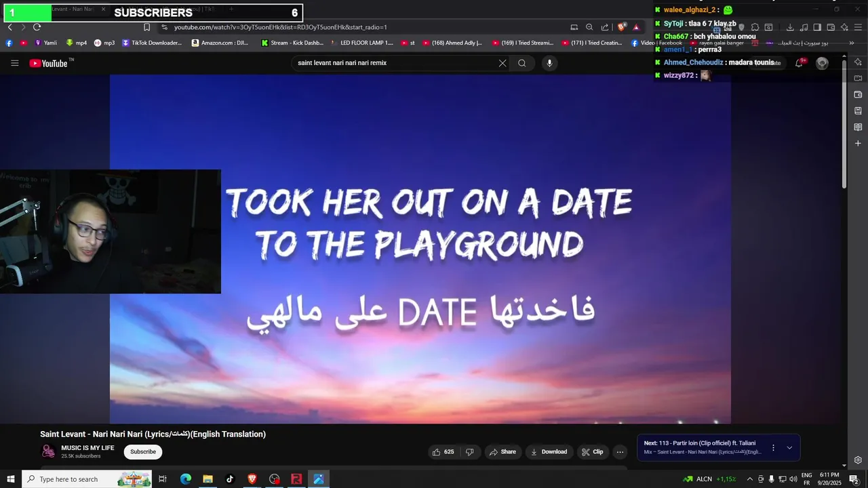Open YouTube notifications bell
The width and height of the screenshot is (868, 488).
pos(800,63)
